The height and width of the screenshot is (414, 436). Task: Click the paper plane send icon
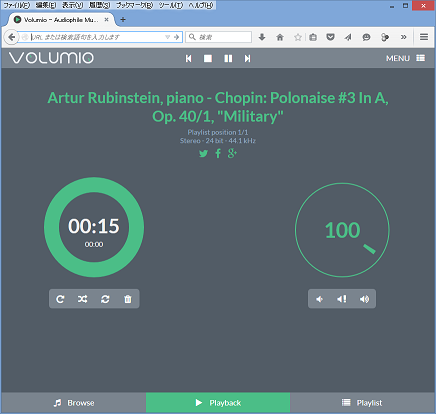(348, 37)
